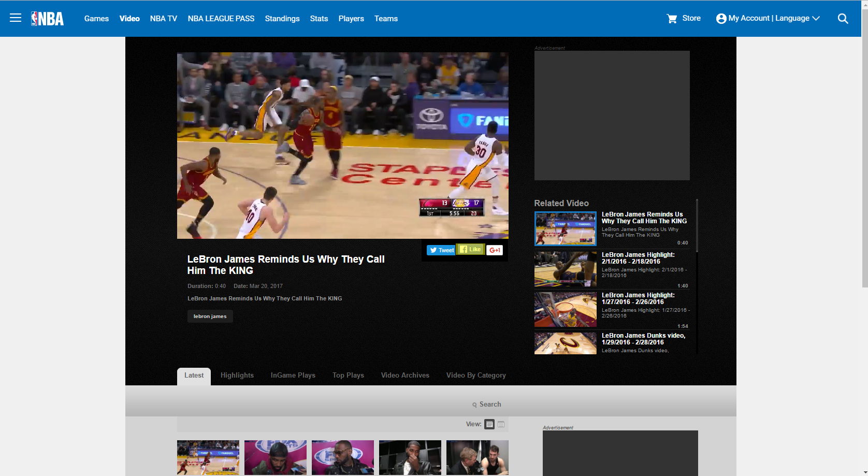Click the 'Date: Mar 20, 2017' text

click(x=258, y=286)
